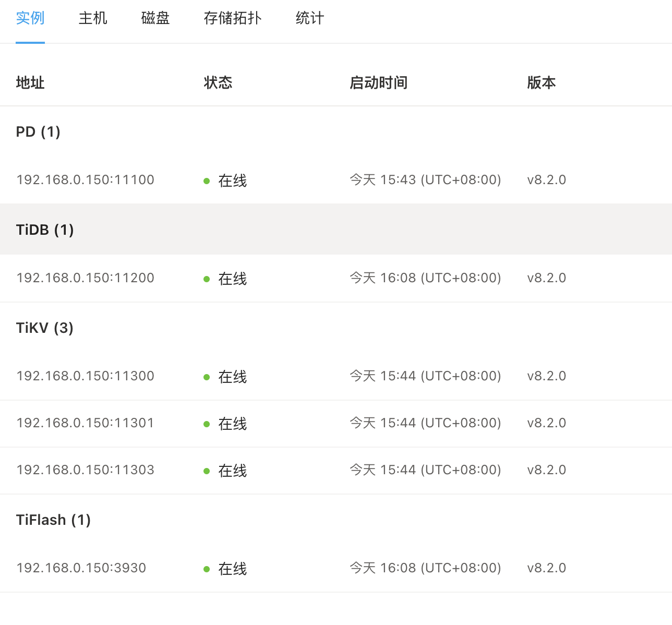Image resolution: width=672 pixels, height=625 pixels.
Task: Collapse the TiFlash (1) group header
Action: coord(54,520)
